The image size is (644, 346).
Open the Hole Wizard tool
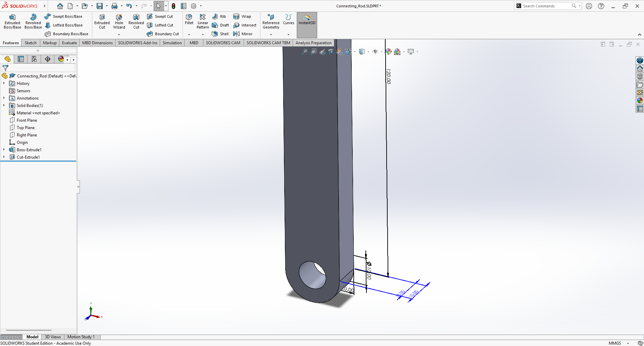pos(119,21)
